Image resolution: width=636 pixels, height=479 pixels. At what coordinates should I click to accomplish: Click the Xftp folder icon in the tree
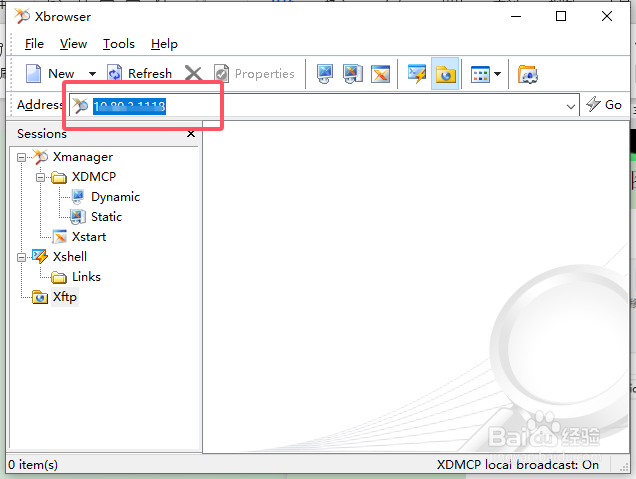[40, 297]
